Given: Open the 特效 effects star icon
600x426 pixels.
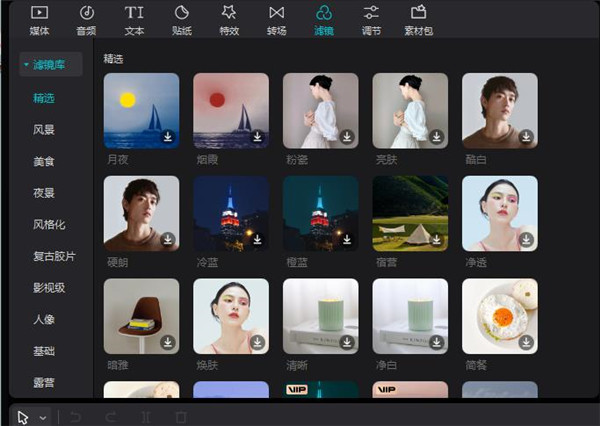Looking at the screenshot, I should tap(229, 13).
